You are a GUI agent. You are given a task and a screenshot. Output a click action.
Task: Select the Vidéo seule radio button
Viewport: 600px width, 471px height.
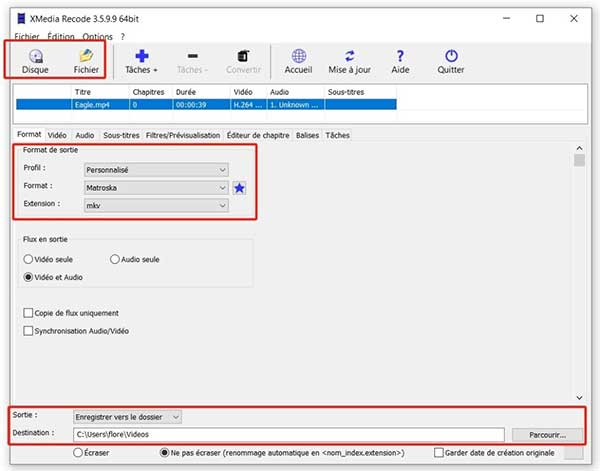tap(29, 259)
